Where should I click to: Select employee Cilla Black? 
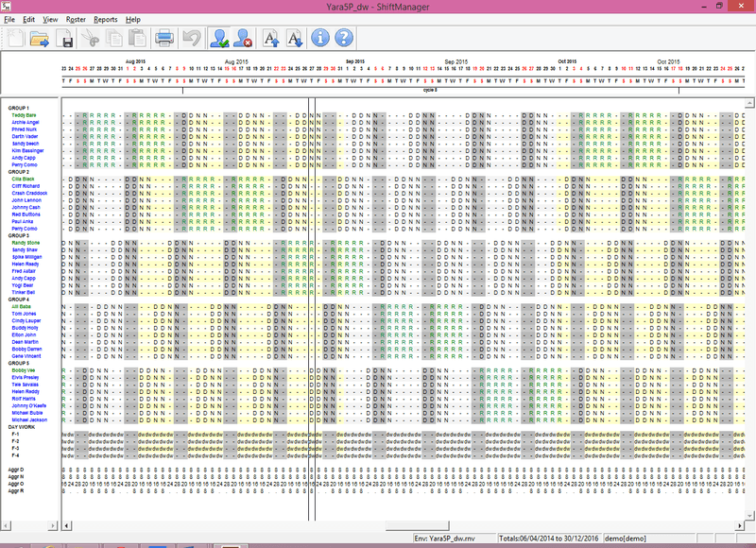(23, 179)
